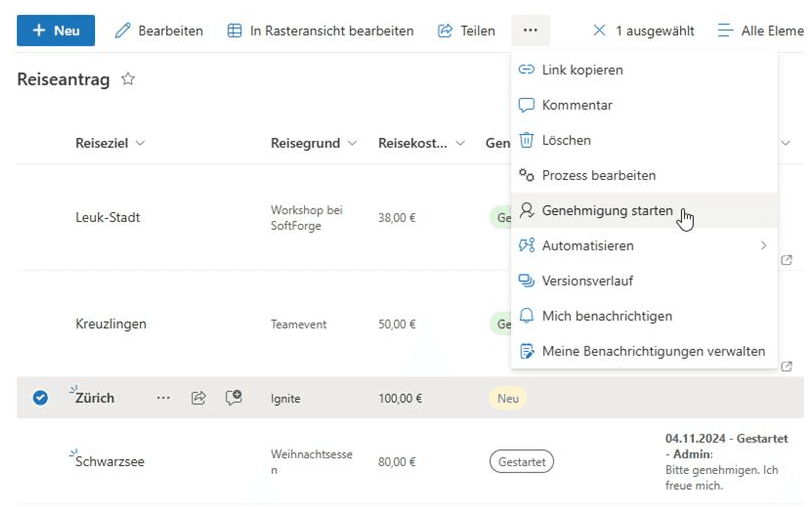Click the share icon in the Zürich row
The image size is (811, 507).
[x=198, y=398]
